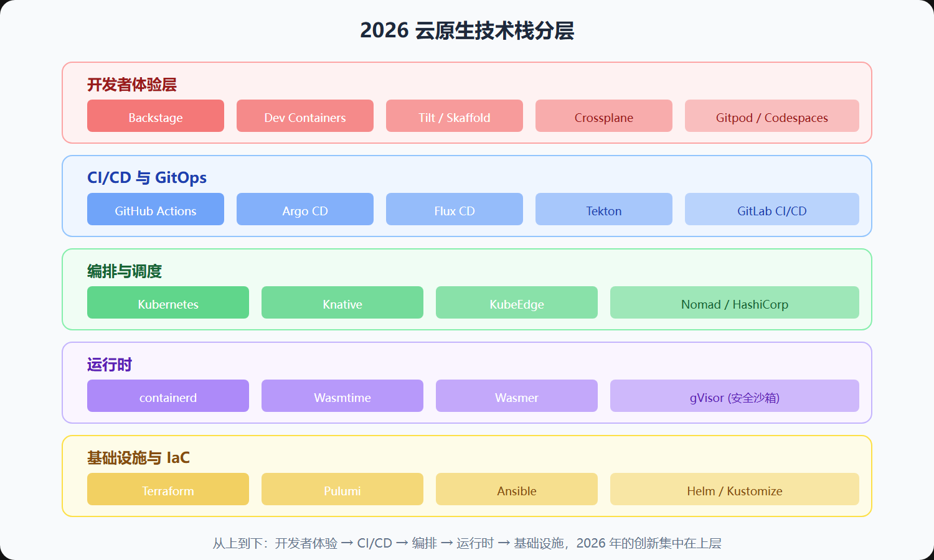Click the Gitpod / Codespaces block

coord(772,116)
